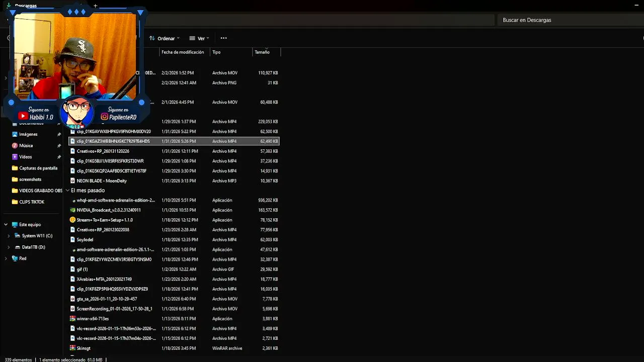Click the Skinsgt WinRAR archive icon
The height and width of the screenshot is (362, 644).
72,348
